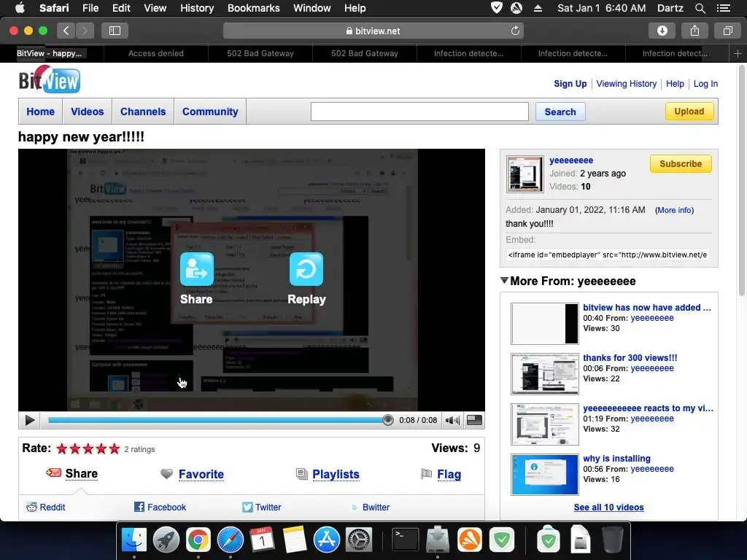
Task: Open the Community site tab
Action: click(x=210, y=112)
